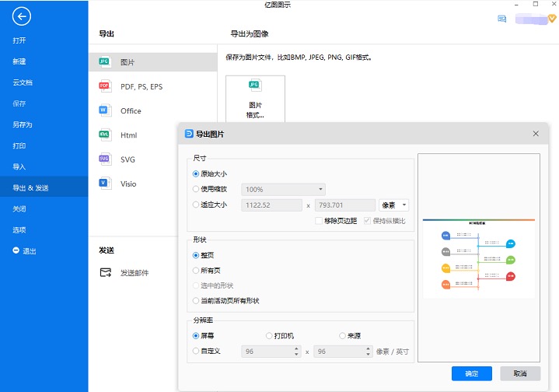Expand the 像素 unit dropdown
The width and height of the screenshot is (559, 392).
394,205
